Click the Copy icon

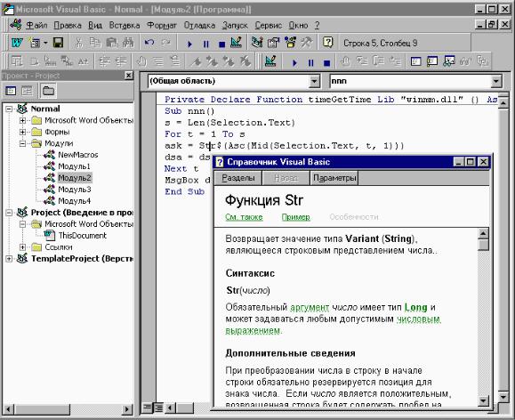coord(95,43)
